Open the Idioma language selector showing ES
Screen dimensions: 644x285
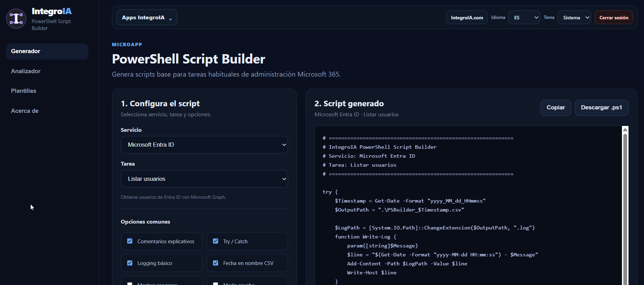click(x=524, y=17)
